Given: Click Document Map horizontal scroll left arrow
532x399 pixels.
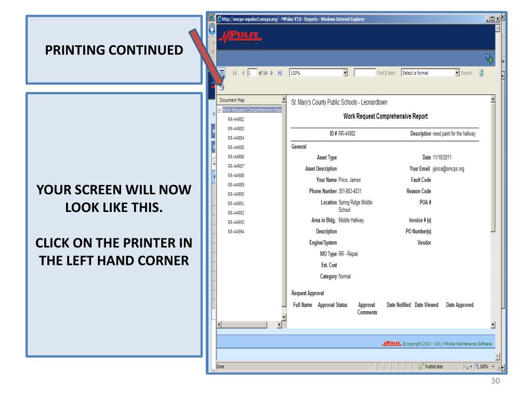Looking at the screenshot, I should tap(219, 325).
